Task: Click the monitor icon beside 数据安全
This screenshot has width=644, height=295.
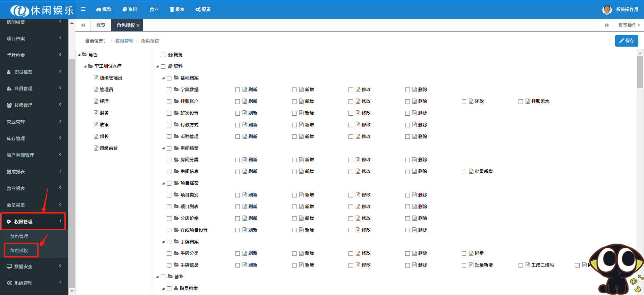Action: [x=9, y=267]
